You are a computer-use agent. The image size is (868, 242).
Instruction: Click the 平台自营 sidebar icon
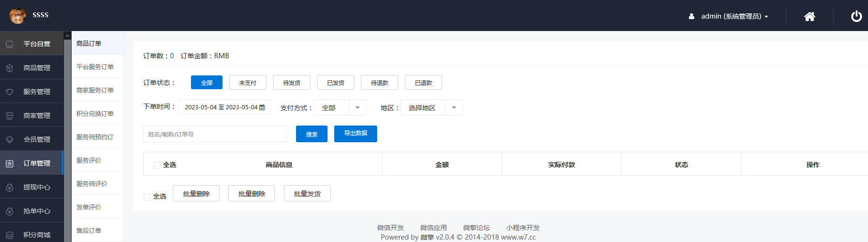[10, 44]
